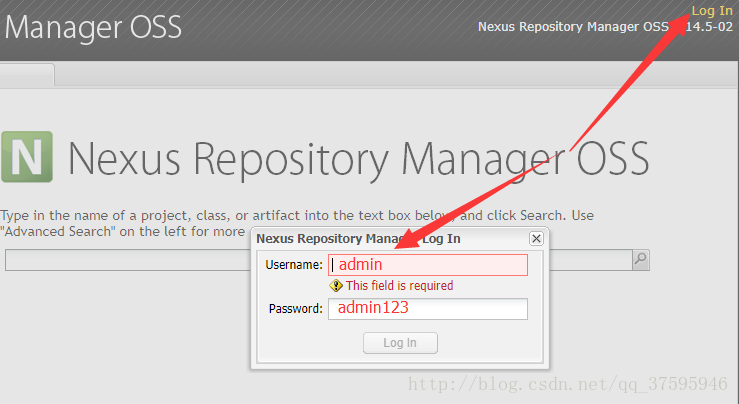Click the green Nexus N logo
Viewport: 739px width, 404px height.
[x=27, y=157]
